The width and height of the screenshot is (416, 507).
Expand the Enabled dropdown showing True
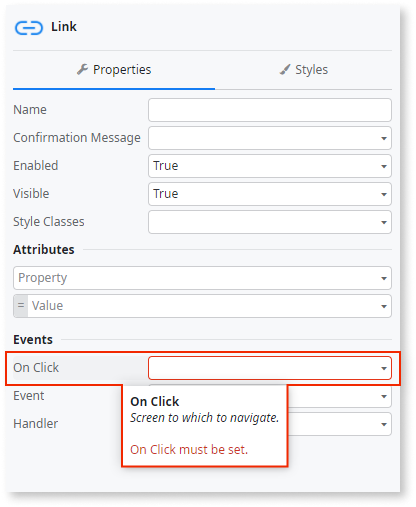coord(270,166)
